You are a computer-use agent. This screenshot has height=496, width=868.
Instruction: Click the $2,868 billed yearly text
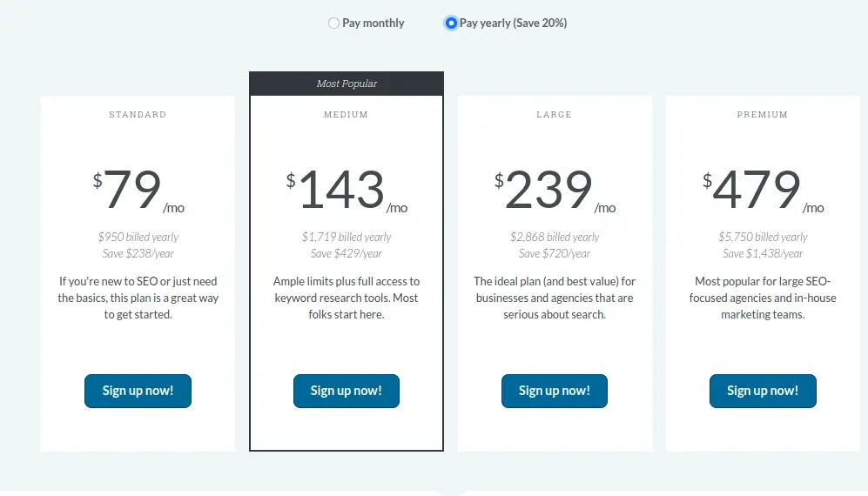click(555, 237)
